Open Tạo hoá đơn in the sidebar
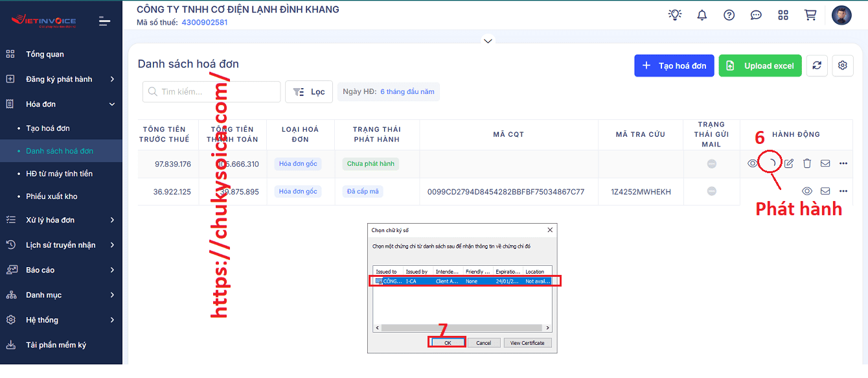 (x=48, y=128)
